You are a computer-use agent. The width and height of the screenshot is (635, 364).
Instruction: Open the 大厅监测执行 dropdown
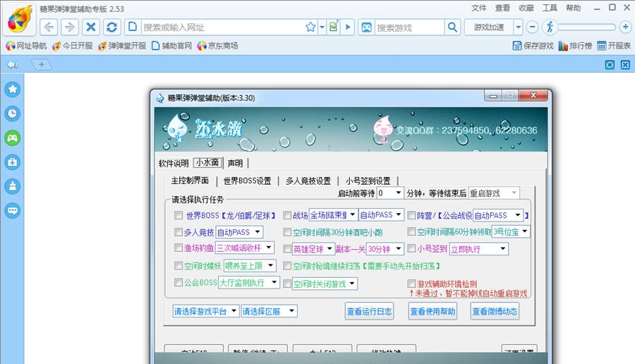pyautogui.click(x=248, y=282)
